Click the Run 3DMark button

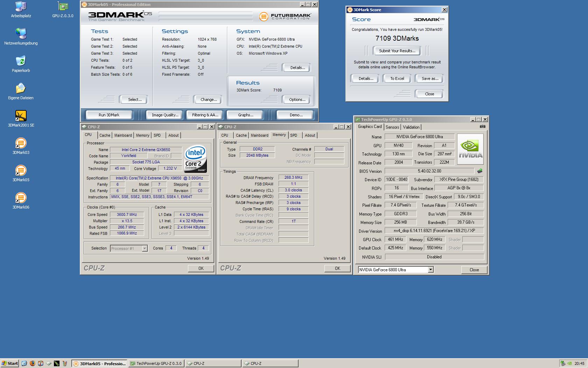[109, 115]
